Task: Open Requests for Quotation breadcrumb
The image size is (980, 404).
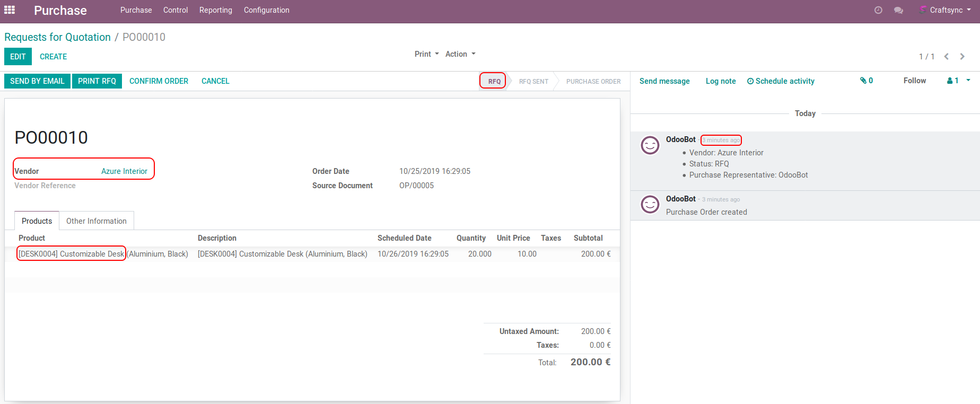Action: click(57, 37)
